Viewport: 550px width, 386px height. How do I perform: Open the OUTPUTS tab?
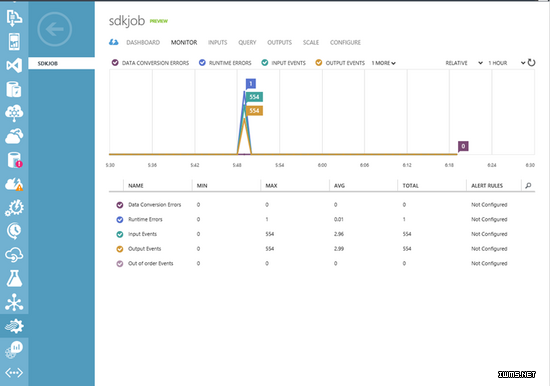pos(280,42)
